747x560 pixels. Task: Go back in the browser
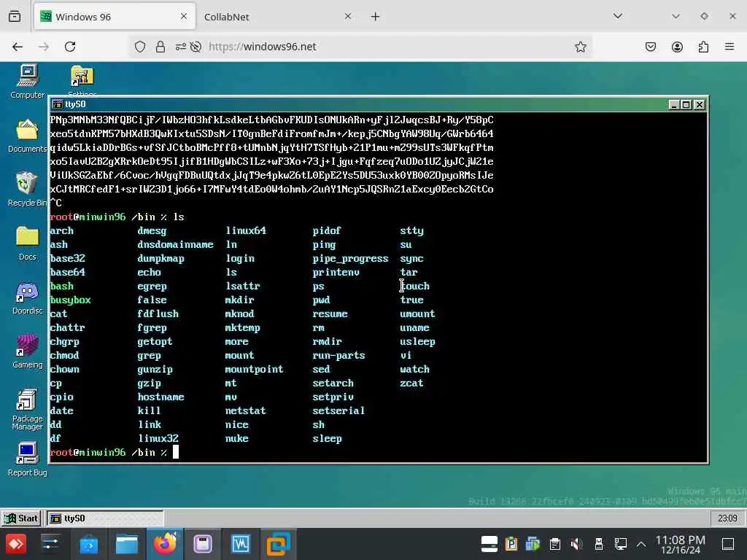coord(18,47)
